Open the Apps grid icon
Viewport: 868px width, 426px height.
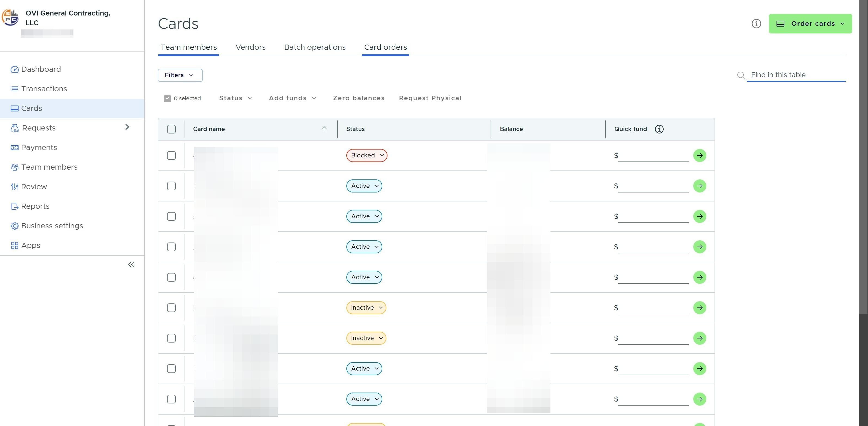pos(14,245)
